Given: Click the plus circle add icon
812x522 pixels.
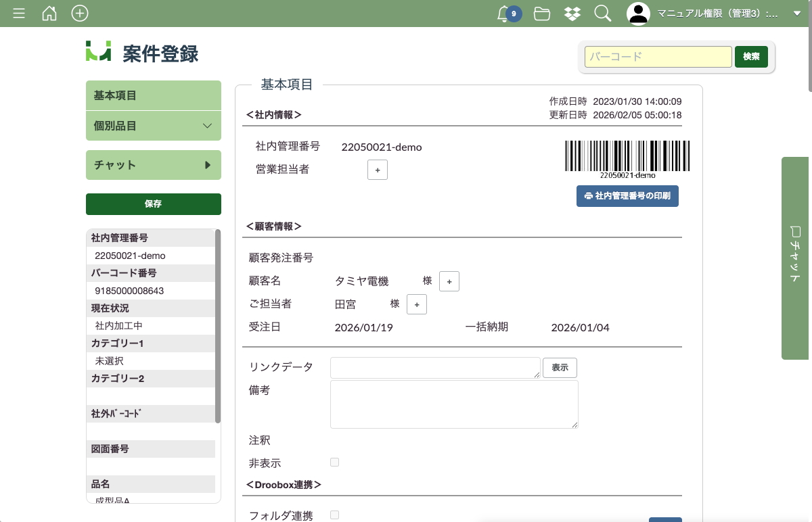Looking at the screenshot, I should pos(80,14).
